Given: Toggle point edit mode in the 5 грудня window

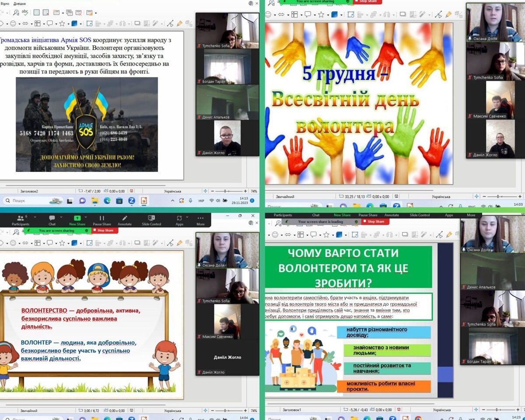Looking at the screenshot, I should (439, 14).
